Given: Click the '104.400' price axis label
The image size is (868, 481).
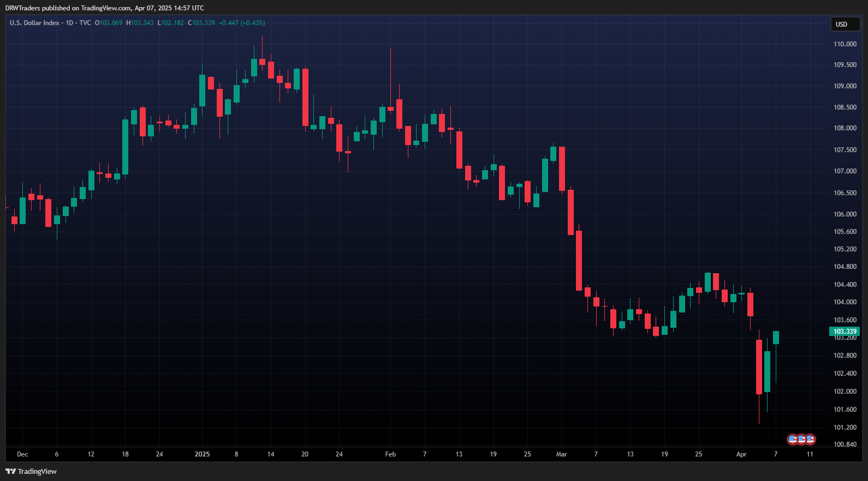Looking at the screenshot, I should coord(845,285).
